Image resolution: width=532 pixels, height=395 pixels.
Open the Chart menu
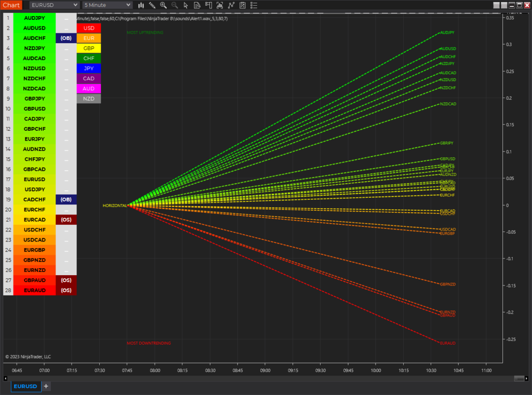[10, 5]
